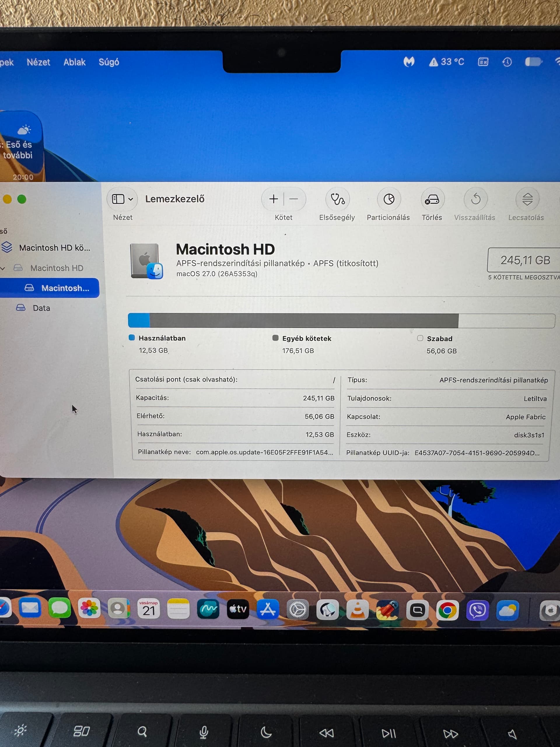Screen dimensions: 560x747
Task: Click the Csatolási pont (csak olvasható) row
Action: [x=236, y=380]
